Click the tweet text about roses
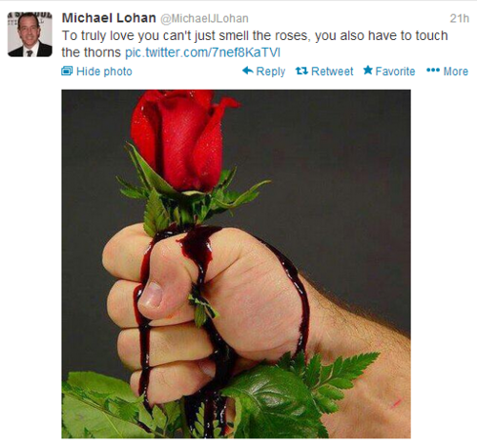477x448 pixels. tap(255, 44)
